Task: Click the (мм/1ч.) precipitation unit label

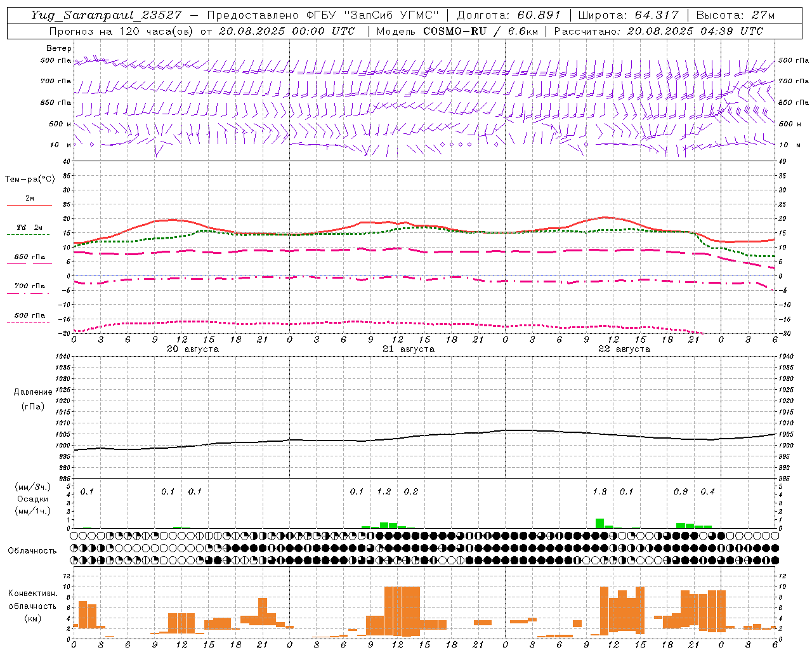Action: (32, 511)
